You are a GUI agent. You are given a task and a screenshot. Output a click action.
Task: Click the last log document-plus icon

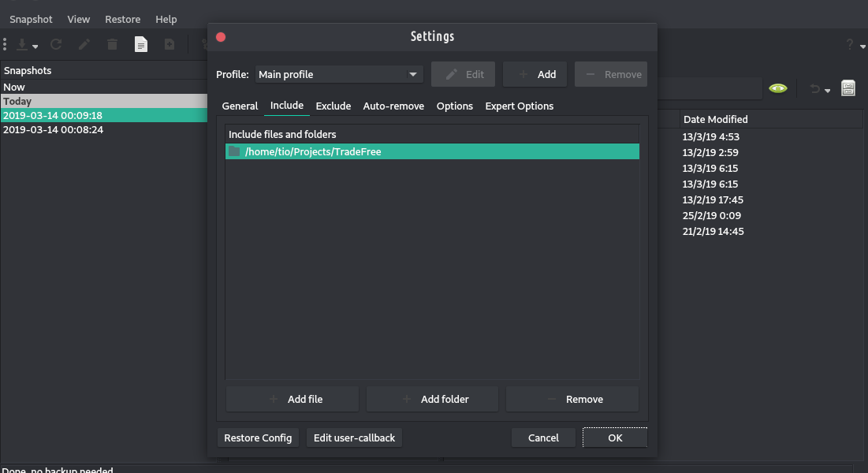(x=169, y=45)
